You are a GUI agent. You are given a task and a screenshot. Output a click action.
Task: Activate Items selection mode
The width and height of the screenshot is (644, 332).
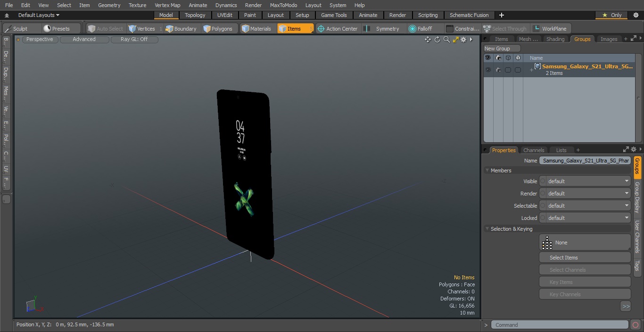(x=295, y=29)
